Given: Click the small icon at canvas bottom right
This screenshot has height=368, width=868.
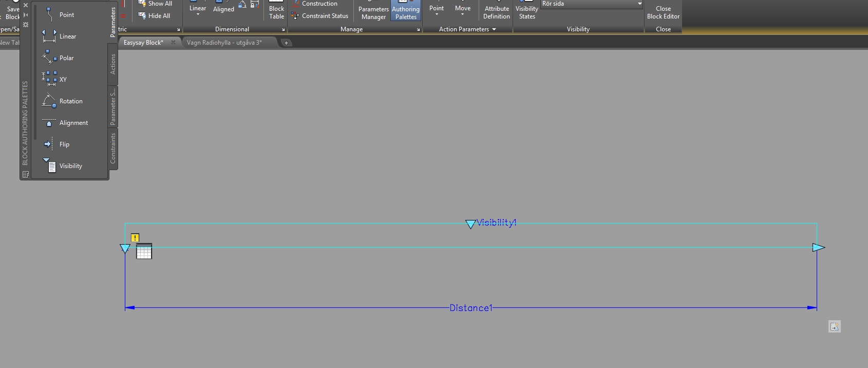Looking at the screenshot, I should [835, 326].
